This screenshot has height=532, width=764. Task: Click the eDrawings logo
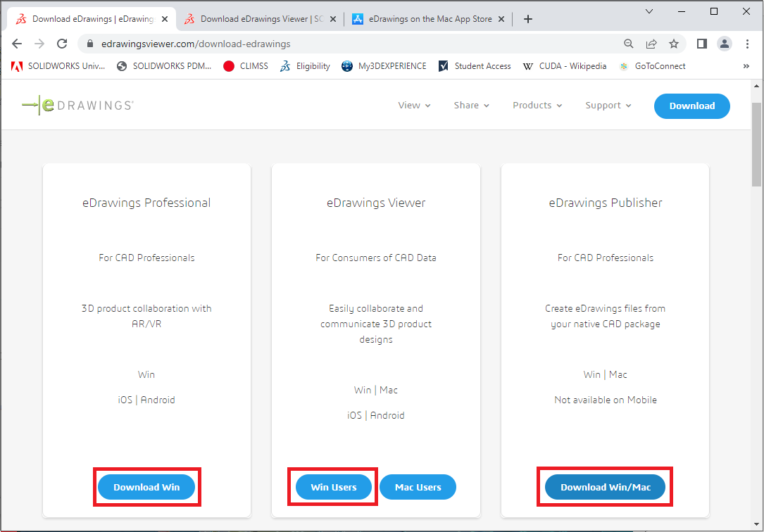78,105
